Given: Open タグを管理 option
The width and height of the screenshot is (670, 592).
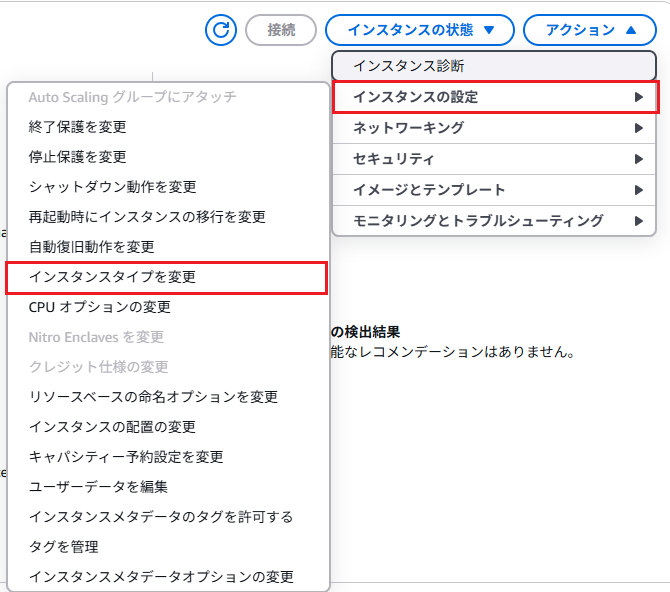Looking at the screenshot, I should click(64, 547).
